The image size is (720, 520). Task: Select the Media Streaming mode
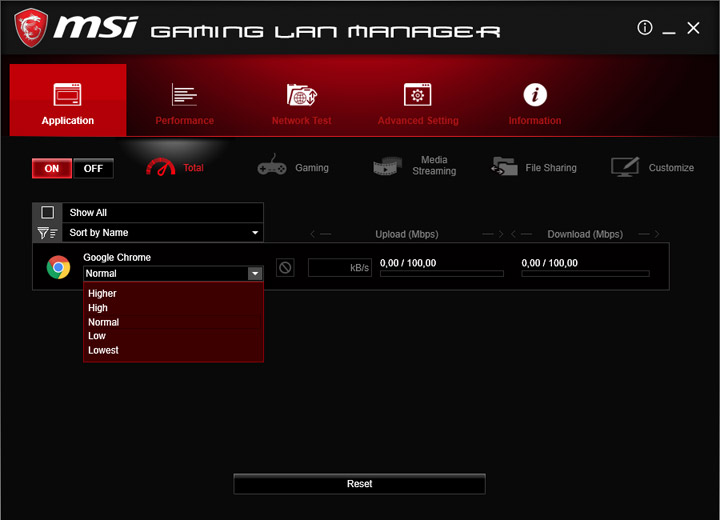tap(415, 165)
